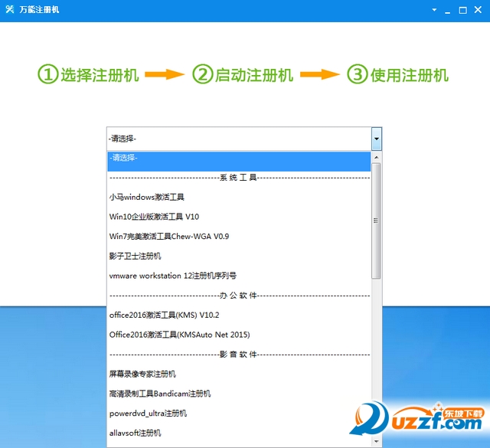Click the 万能注册机 app icon in title bar

pos(10,9)
